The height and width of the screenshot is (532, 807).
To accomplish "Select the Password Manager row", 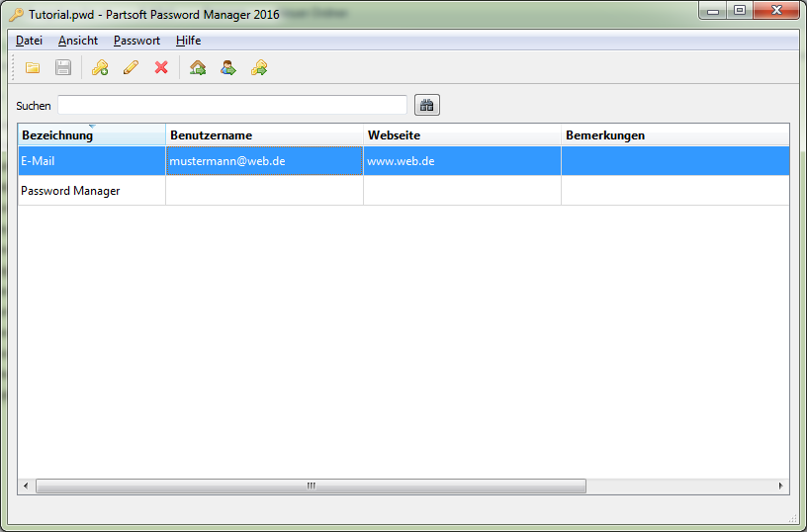I will pos(91,191).
